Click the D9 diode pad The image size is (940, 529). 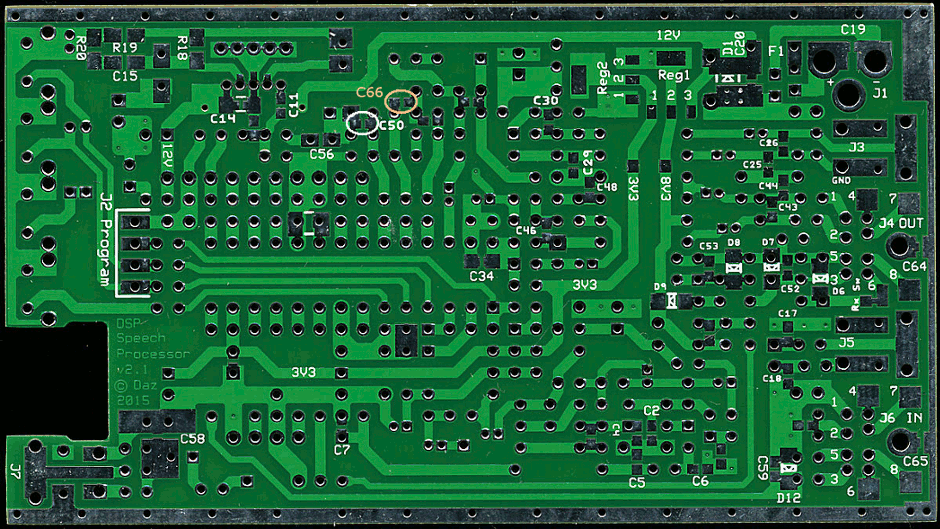point(672,299)
